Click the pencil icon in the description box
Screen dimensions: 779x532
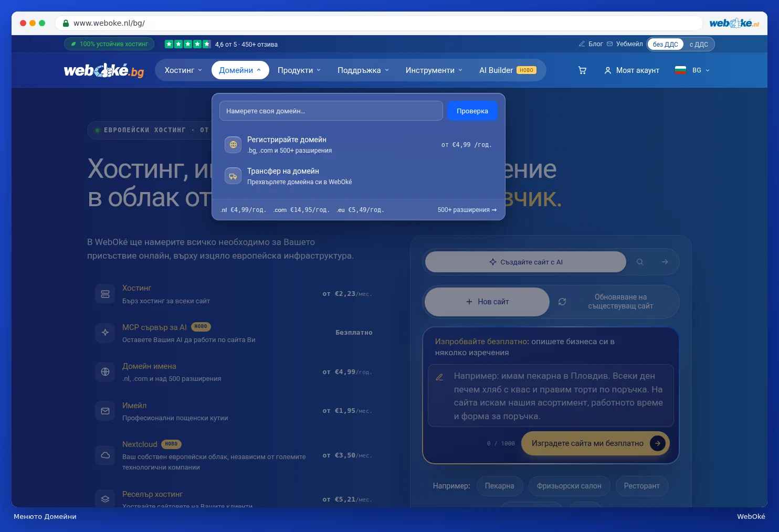tap(440, 377)
